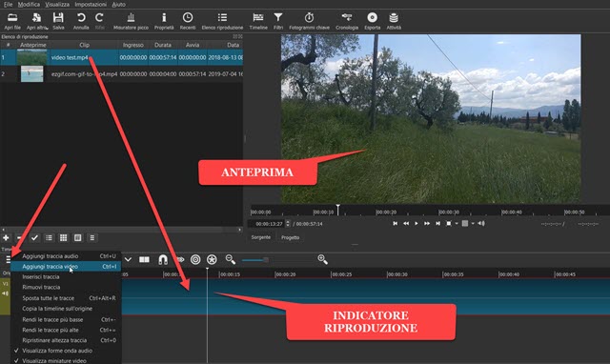610x364 pixels.
Task: Open the Cronologia history panel
Action: (347, 21)
